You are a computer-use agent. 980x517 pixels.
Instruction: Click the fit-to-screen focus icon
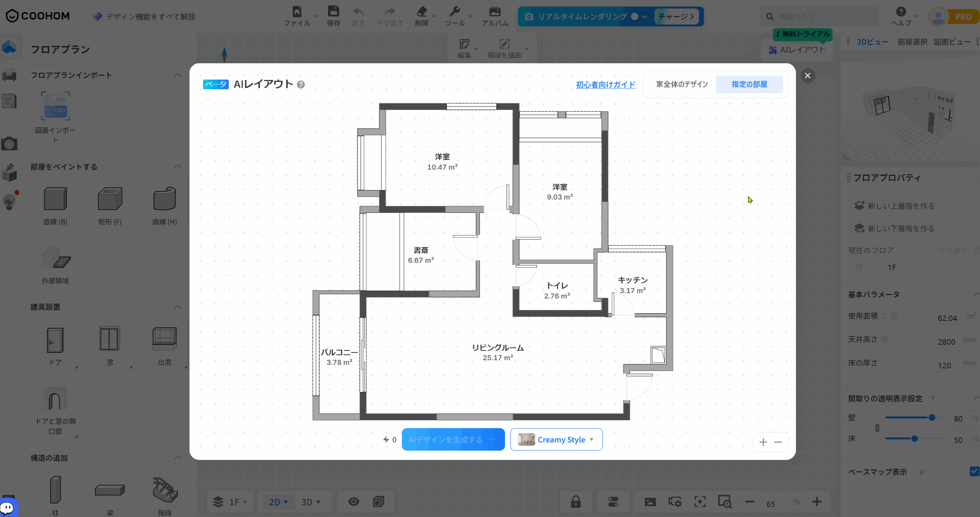point(700,501)
